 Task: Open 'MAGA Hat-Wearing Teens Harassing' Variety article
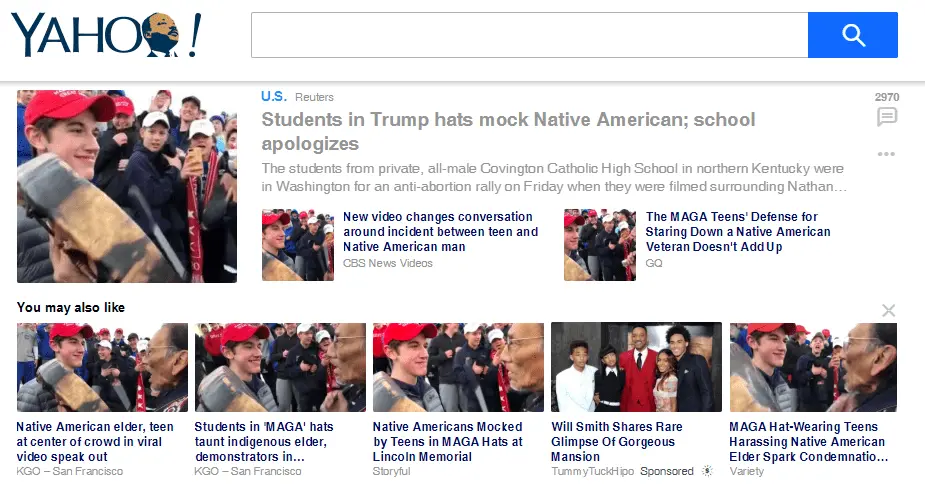point(808,441)
